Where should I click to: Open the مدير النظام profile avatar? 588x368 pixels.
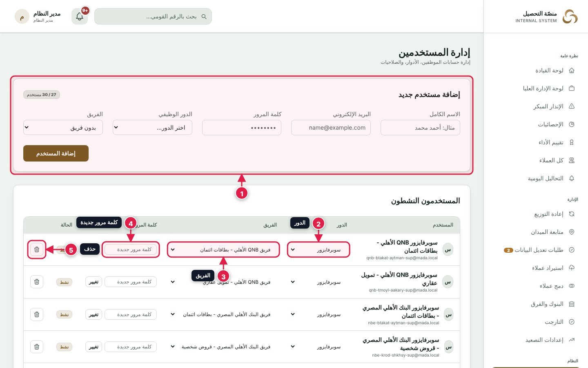coord(22,17)
